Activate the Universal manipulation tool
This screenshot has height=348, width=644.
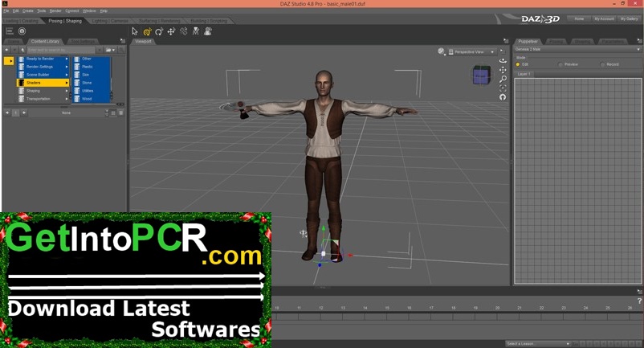[147, 31]
